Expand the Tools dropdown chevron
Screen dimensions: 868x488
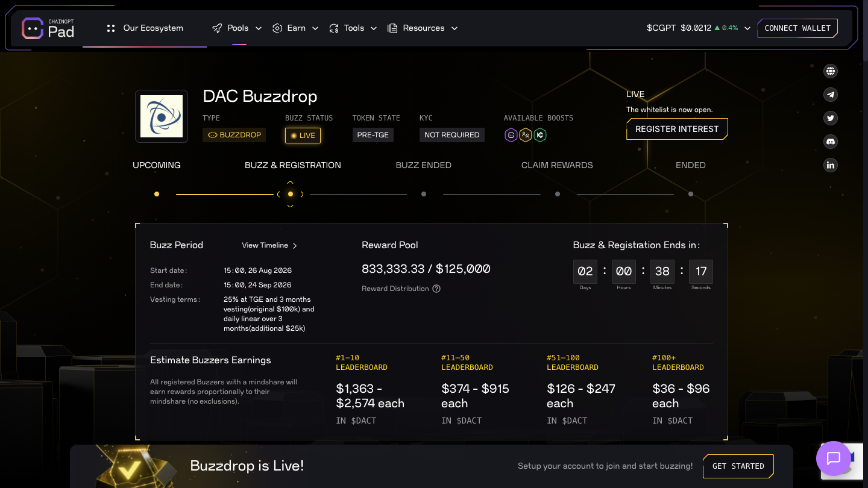click(x=374, y=28)
